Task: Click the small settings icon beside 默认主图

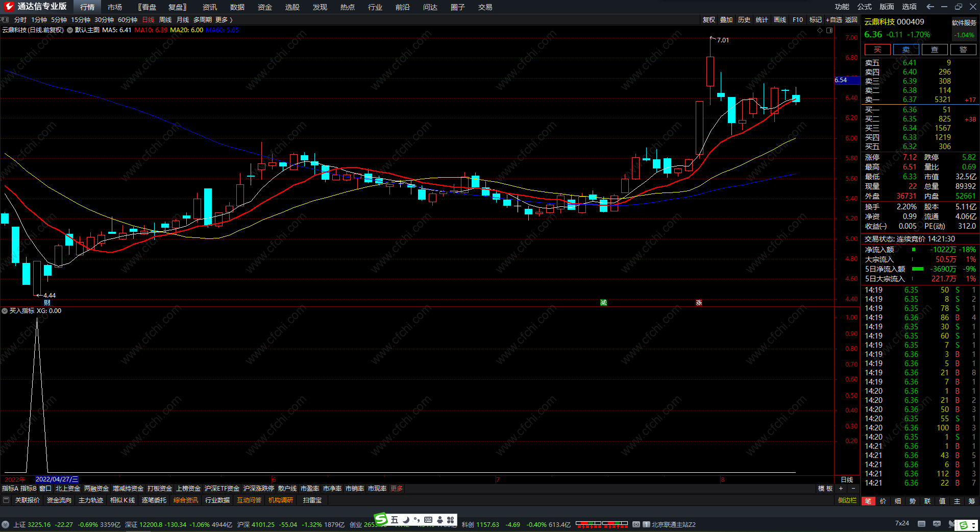Action: [x=70, y=30]
